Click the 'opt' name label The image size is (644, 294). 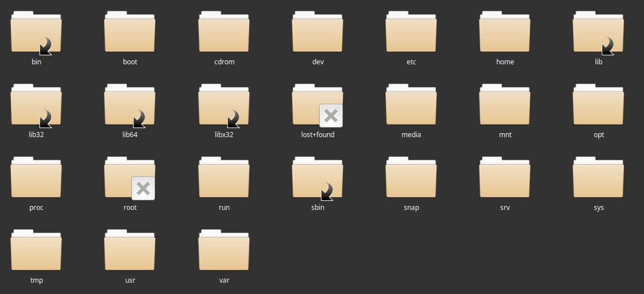click(x=599, y=135)
